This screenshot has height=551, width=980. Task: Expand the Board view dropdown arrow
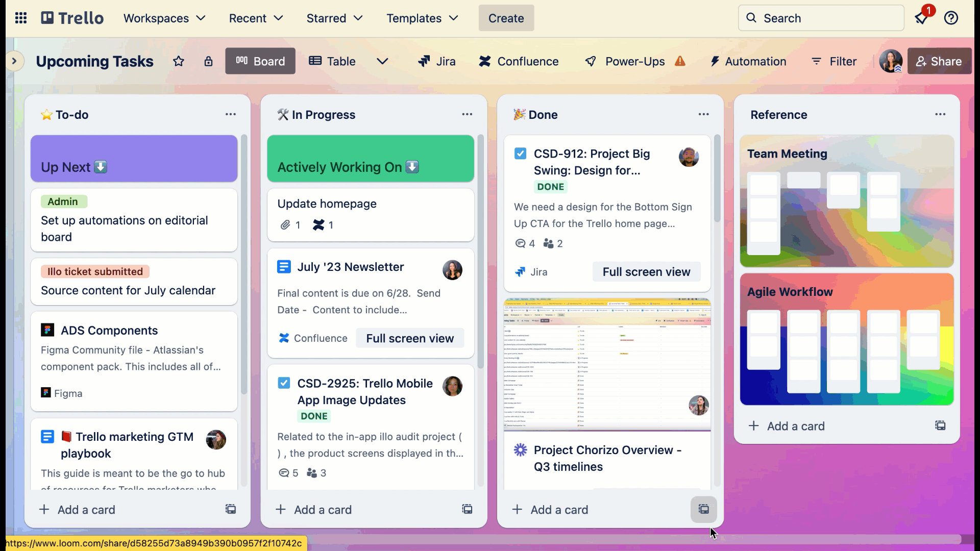382,61
